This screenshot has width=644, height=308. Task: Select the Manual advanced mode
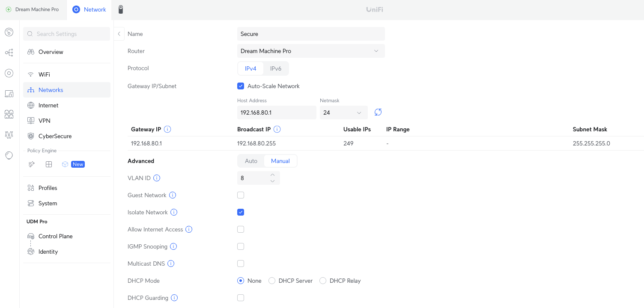pyautogui.click(x=280, y=161)
